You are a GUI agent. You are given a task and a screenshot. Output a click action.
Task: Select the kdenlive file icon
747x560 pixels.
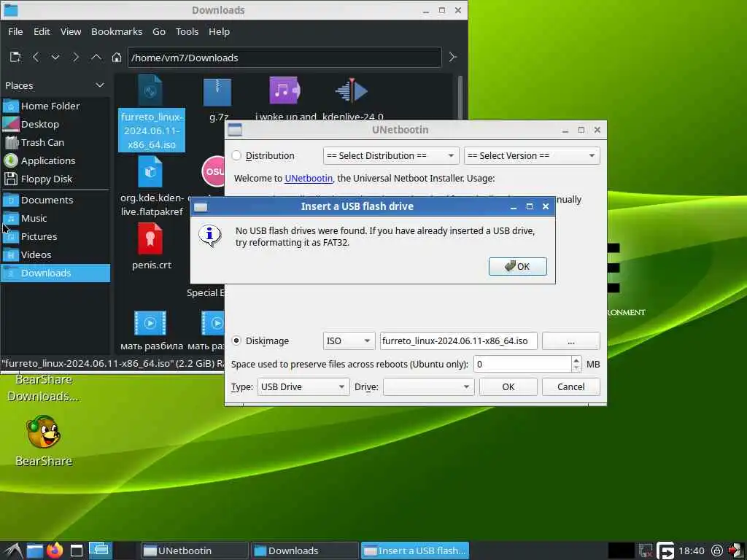(x=352, y=90)
